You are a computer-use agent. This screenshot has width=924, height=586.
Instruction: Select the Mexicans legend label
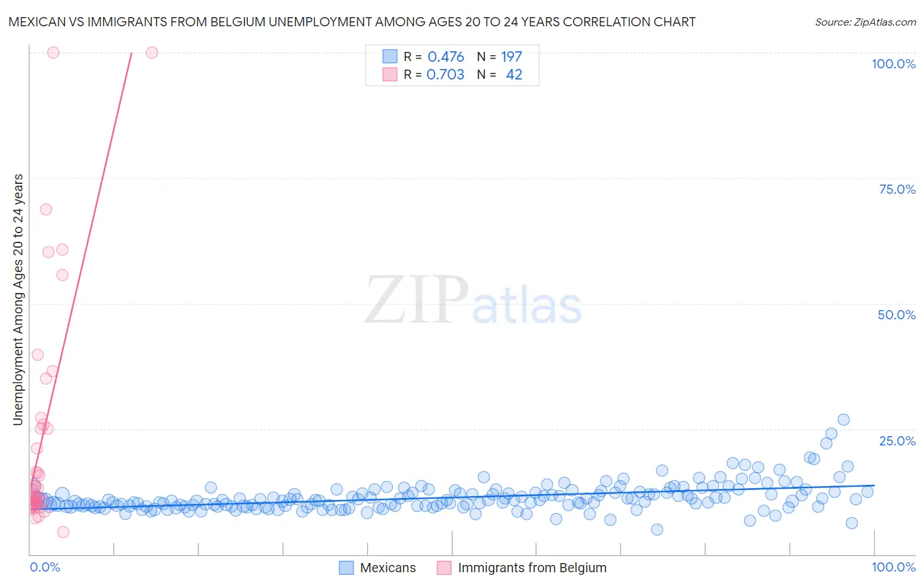tap(388, 568)
